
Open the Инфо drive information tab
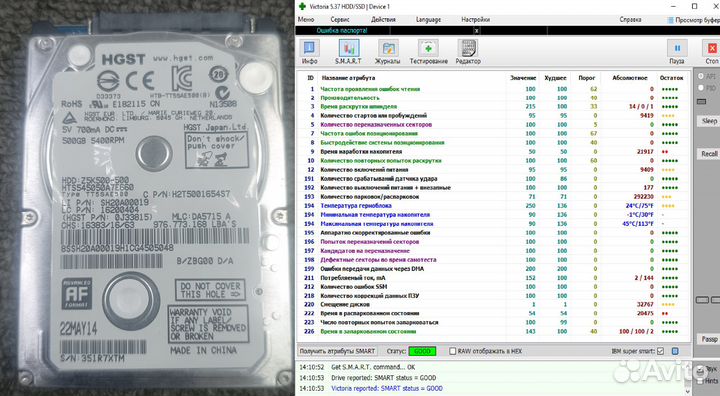[x=309, y=51]
